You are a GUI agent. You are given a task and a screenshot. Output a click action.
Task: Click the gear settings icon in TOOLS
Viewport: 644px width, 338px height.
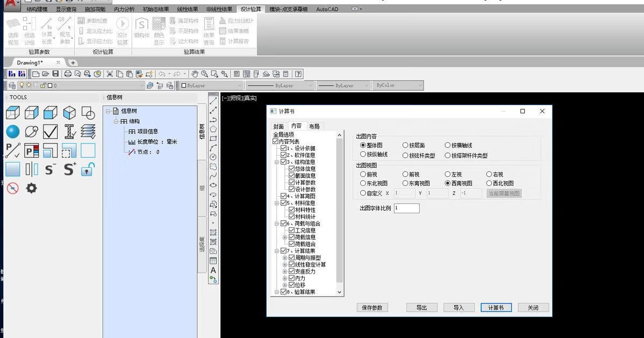coord(32,188)
